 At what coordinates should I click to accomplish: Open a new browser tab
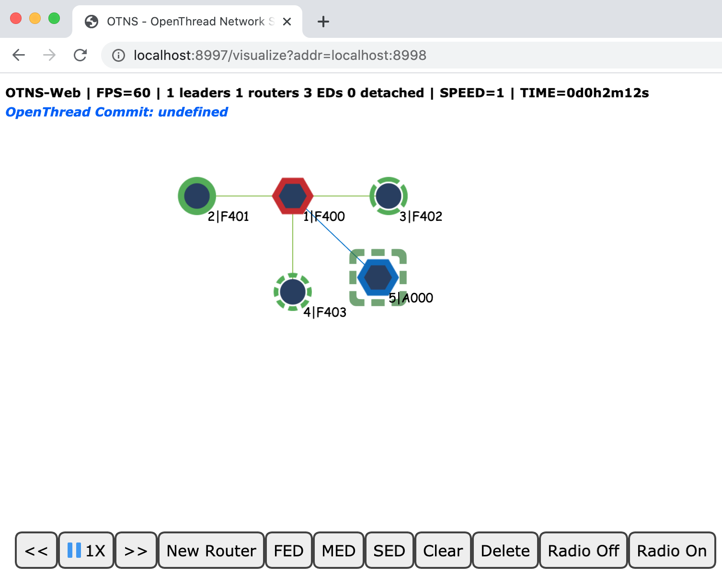(x=323, y=22)
